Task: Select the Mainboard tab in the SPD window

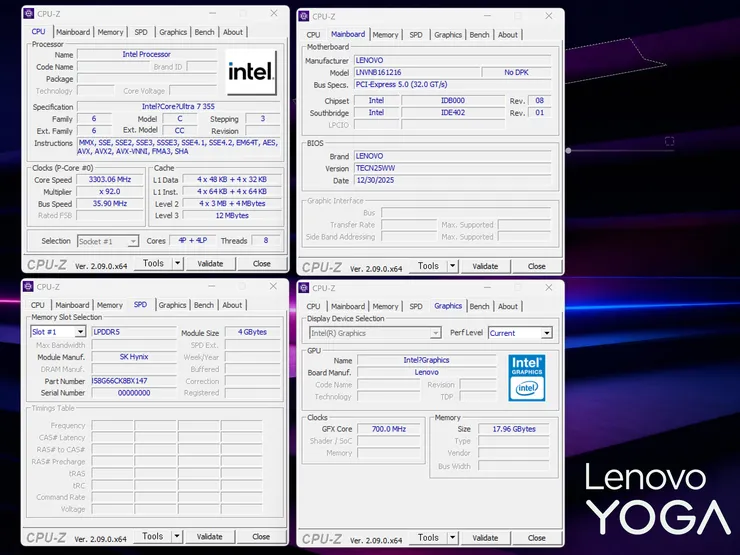Action: (72, 305)
